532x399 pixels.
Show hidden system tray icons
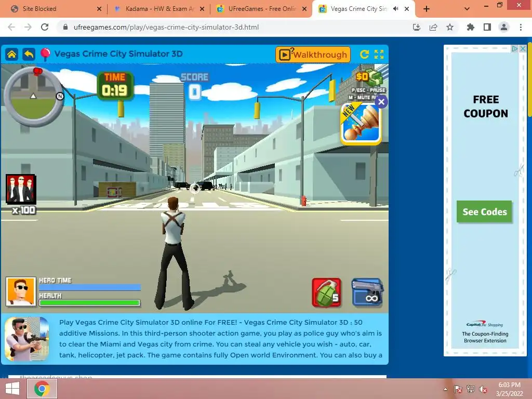click(445, 389)
